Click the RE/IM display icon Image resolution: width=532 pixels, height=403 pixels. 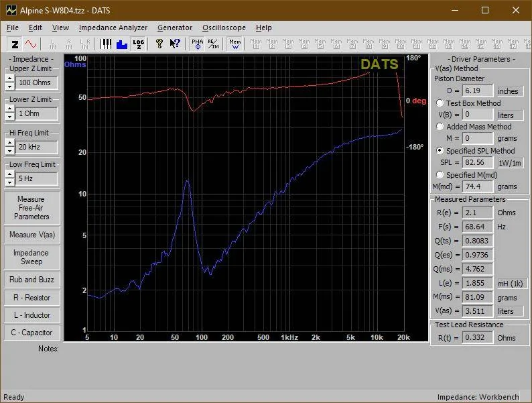coord(214,44)
